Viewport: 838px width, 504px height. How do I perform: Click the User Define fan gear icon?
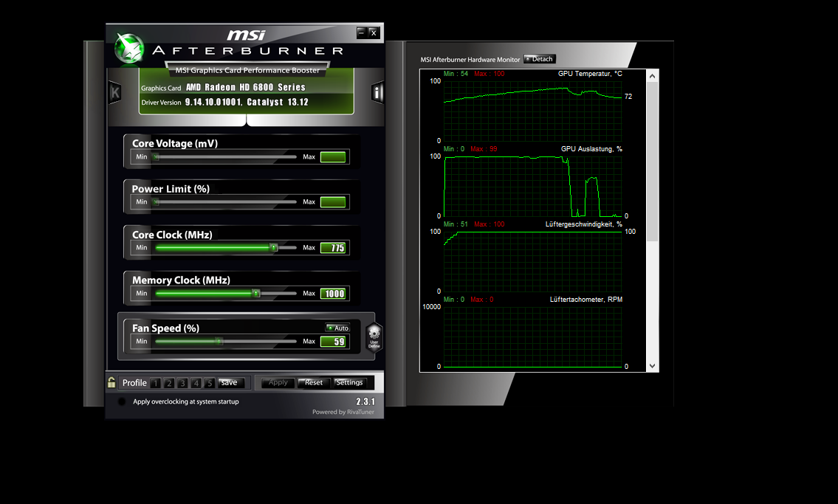coord(374,337)
